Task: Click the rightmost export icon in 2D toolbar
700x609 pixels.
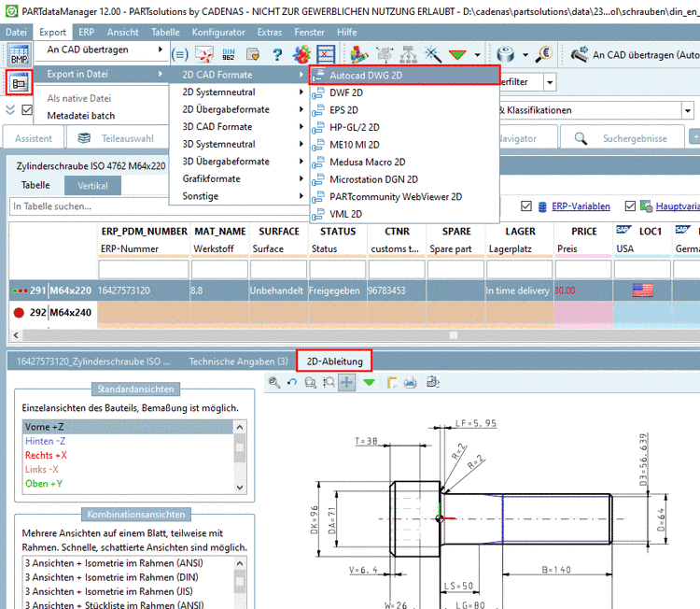Action: 433,382
